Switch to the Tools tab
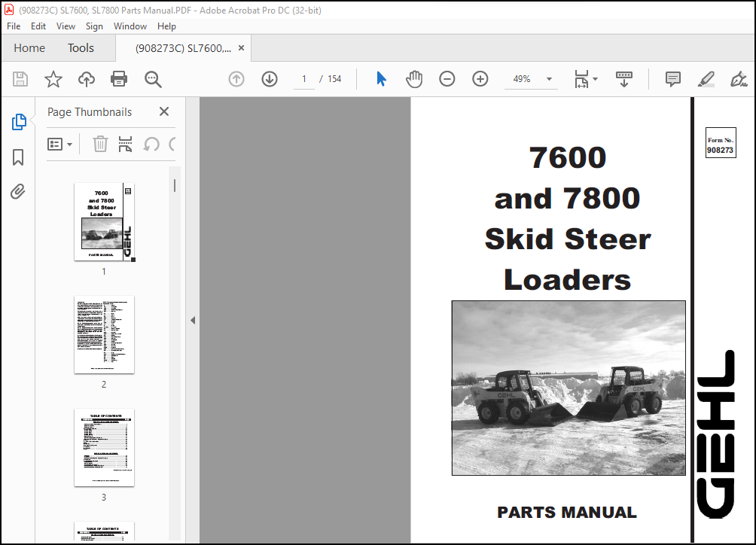 [x=81, y=47]
